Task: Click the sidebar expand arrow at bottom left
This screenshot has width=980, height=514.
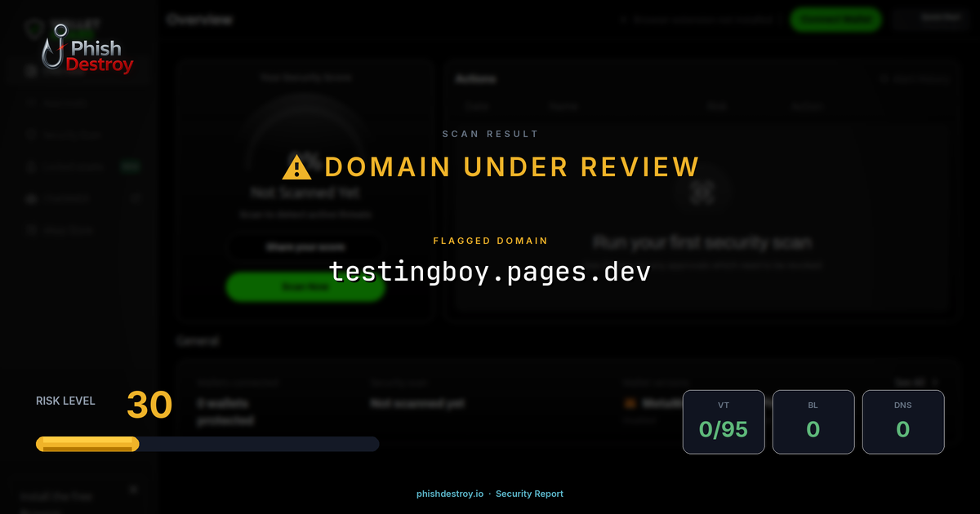Action: click(133, 488)
